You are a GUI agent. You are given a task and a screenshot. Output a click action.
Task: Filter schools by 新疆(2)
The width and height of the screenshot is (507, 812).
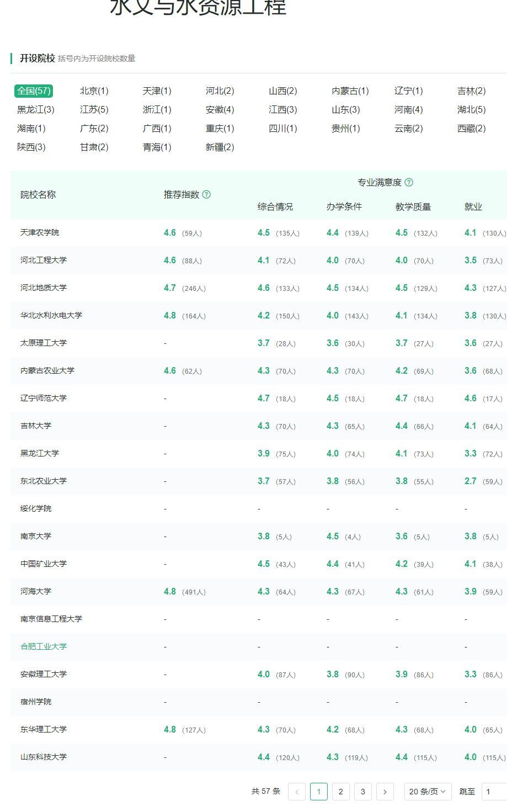point(220,147)
